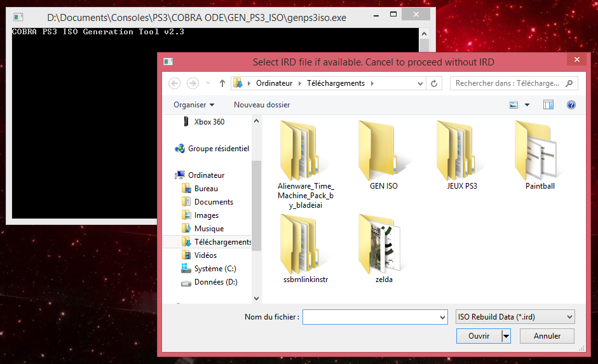
Task: Select the ssbmlinkinstr folder
Action: click(x=306, y=249)
